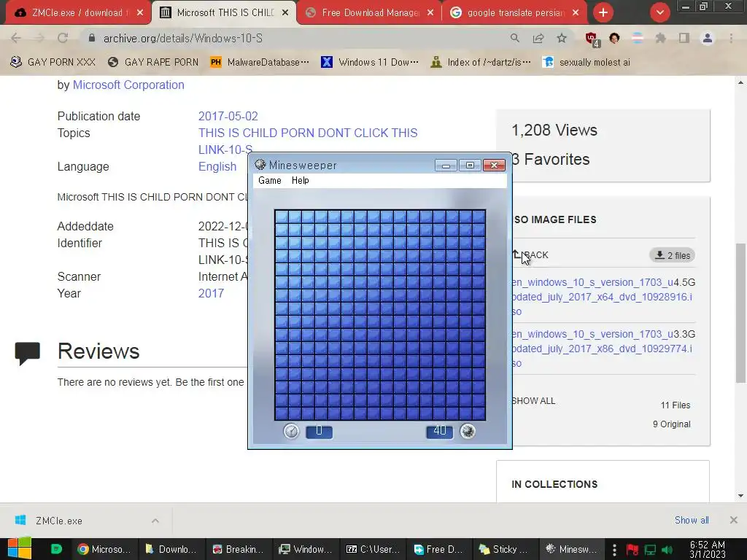The width and height of the screenshot is (747, 560).
Task: Toggle the browser side panel icon
Action: point(684,38)
